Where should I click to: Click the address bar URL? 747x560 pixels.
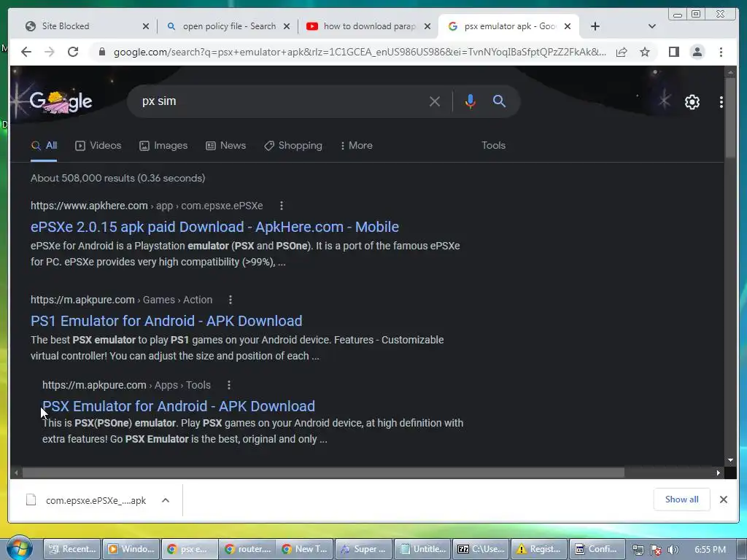coord(360,52)
